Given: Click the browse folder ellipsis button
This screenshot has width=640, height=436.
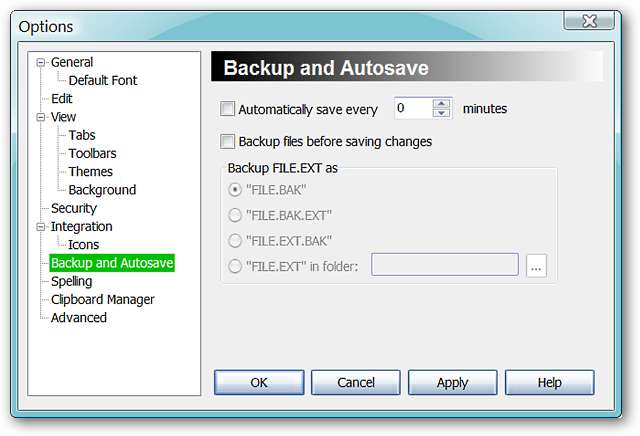Looking at the screenshot, I should pos(537,266).
